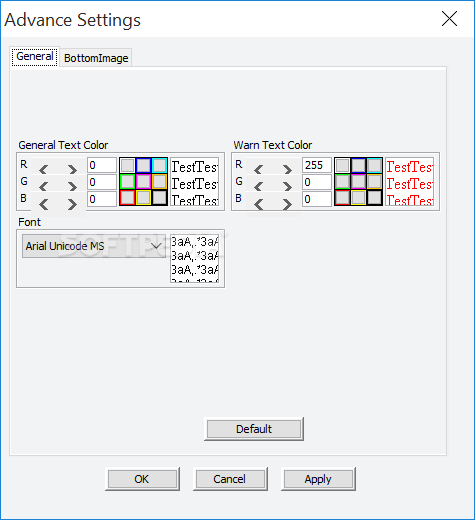The height and width of the screenshot is (520, 475).
Task: Click the red TestTest warn preview box
Action: point(410,182)
